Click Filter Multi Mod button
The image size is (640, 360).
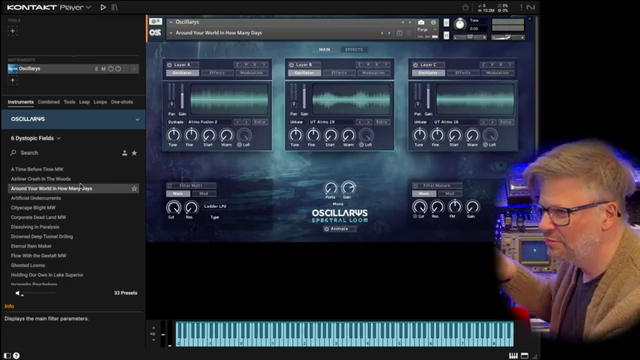[203, 194]
